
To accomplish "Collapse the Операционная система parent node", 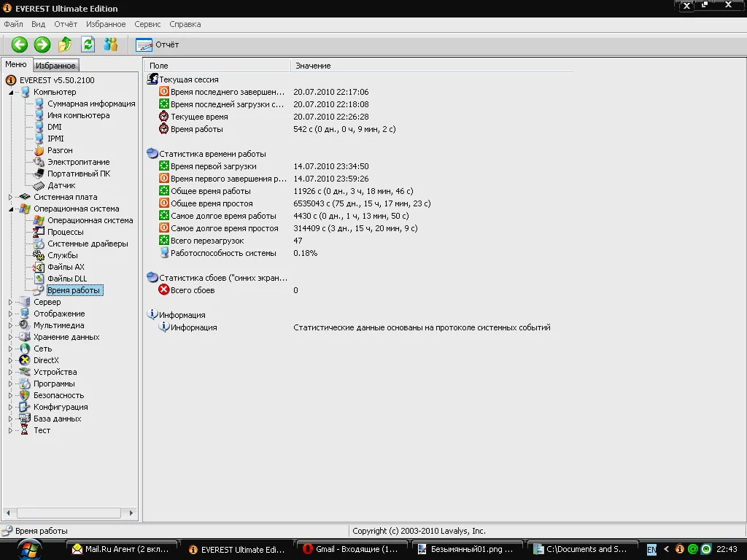I will point(10,209).
